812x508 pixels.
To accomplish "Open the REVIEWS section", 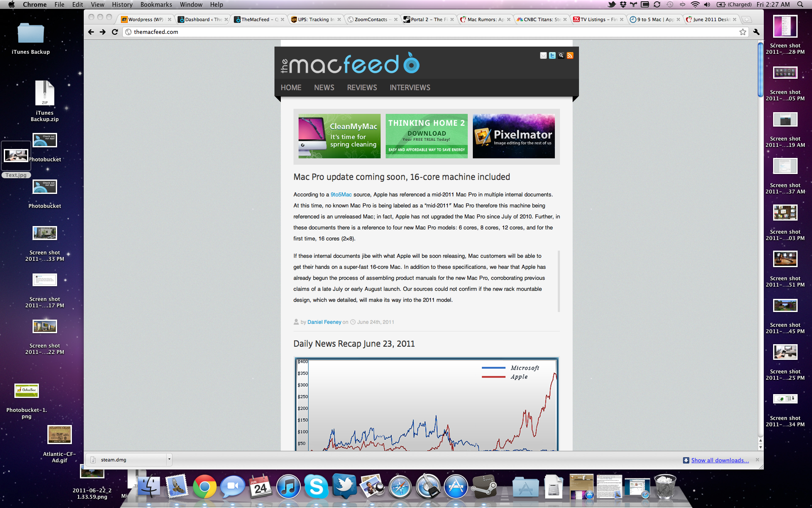I will [x=362, y=88].
